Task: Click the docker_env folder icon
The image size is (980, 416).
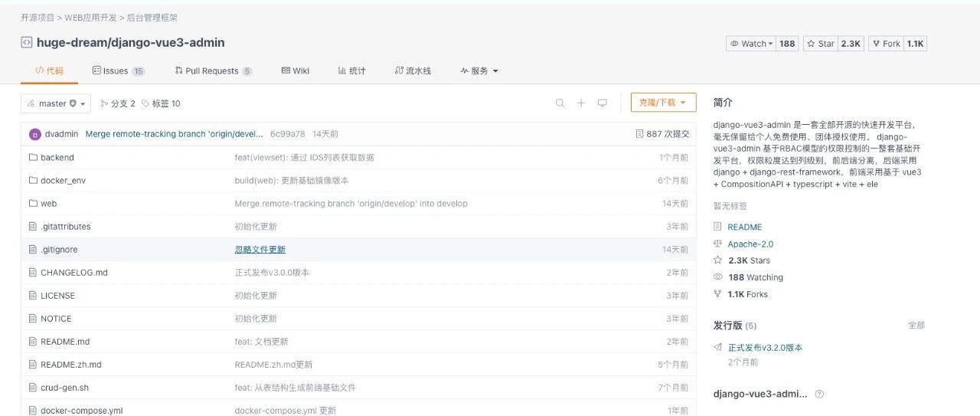Action: click(x=33, y=180)
